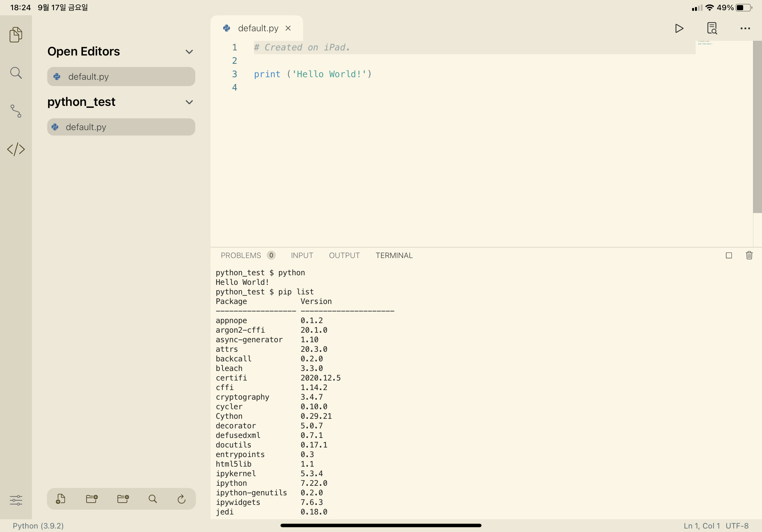Image resolution: width=762 pixels, height=532 pixels.
Task: Run the script with play button
Action: (679, 28)
